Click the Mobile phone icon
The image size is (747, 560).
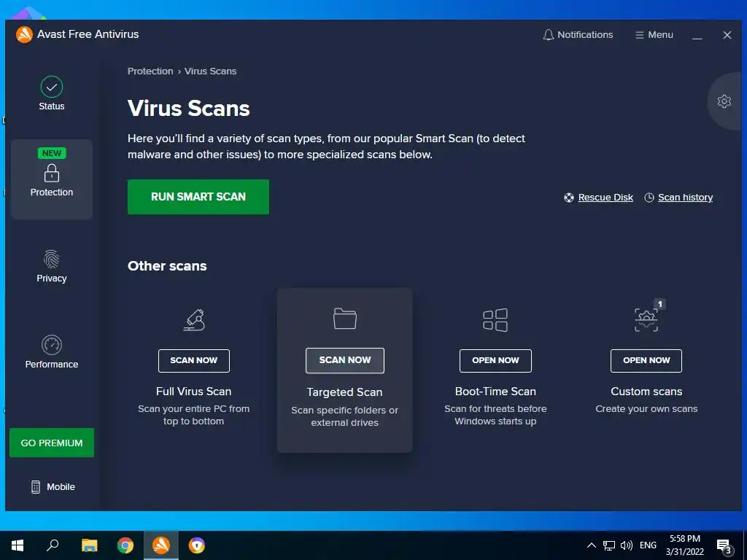pyautogui.click(x=36, y=486)
